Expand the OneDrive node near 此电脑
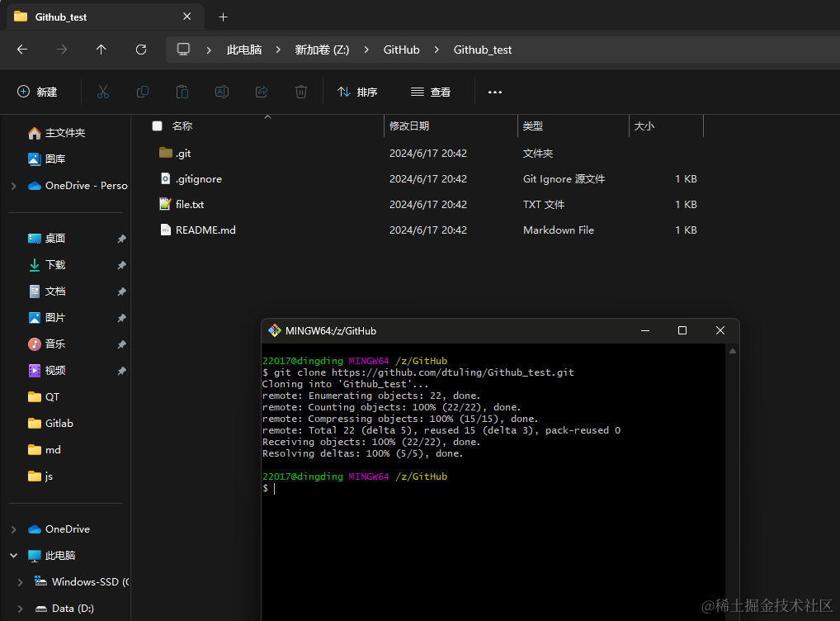 point(14,529)
